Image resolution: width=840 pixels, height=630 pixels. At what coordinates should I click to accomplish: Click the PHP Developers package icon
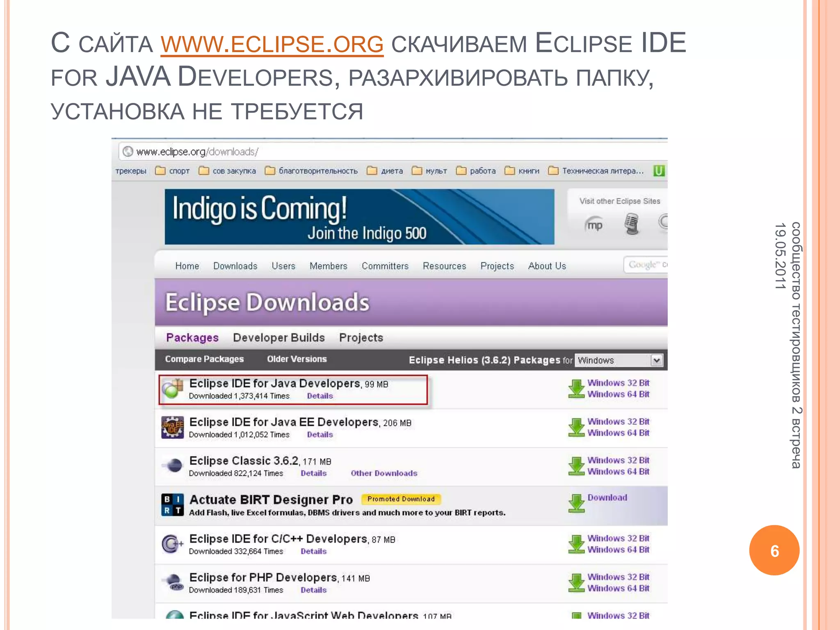click(173, 582)
